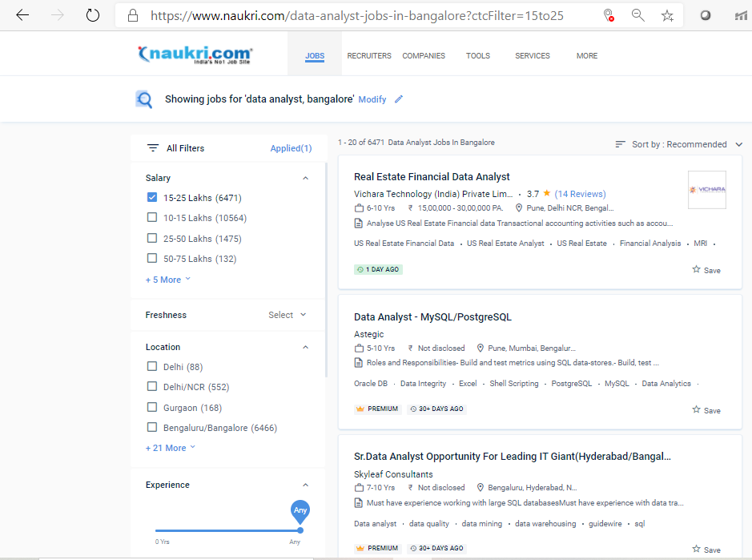Image resolution: width=752 pixels, height=560 pixels.
Task: Click the filter panel vertical scrollbar
Action: click(x=326, y=270)
